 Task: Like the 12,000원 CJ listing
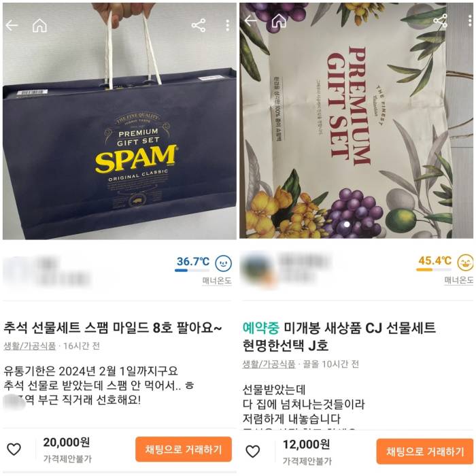click(x=252, y=452)
